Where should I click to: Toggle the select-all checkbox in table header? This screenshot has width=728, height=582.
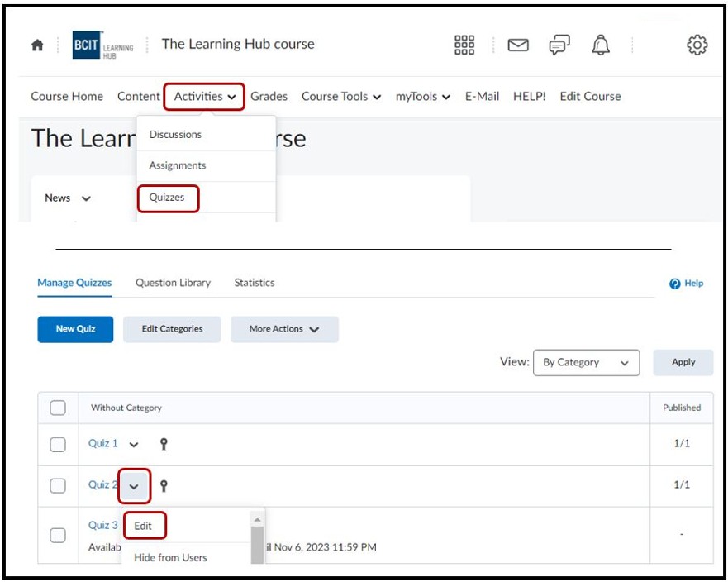[x=58, y=408]
